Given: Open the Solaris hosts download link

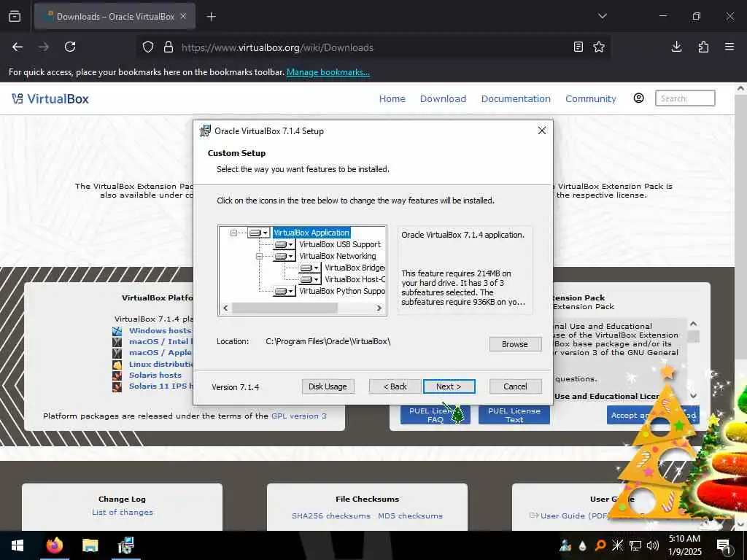Looking at the screenshot, I should tap(155, 376).
